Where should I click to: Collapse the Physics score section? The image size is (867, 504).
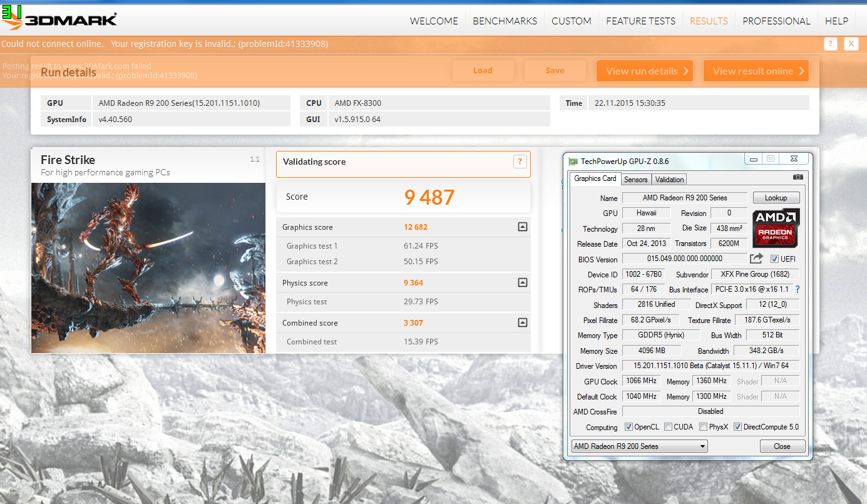point(523,283)
